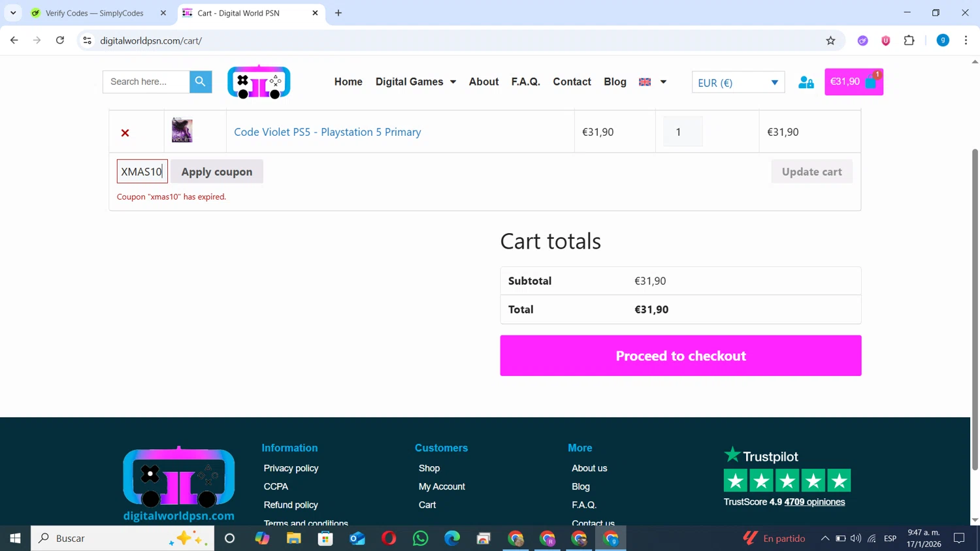Open tab search dropdown arrow
The width and height of the screenshot is (980, 551).
click(x=13, y=13)
